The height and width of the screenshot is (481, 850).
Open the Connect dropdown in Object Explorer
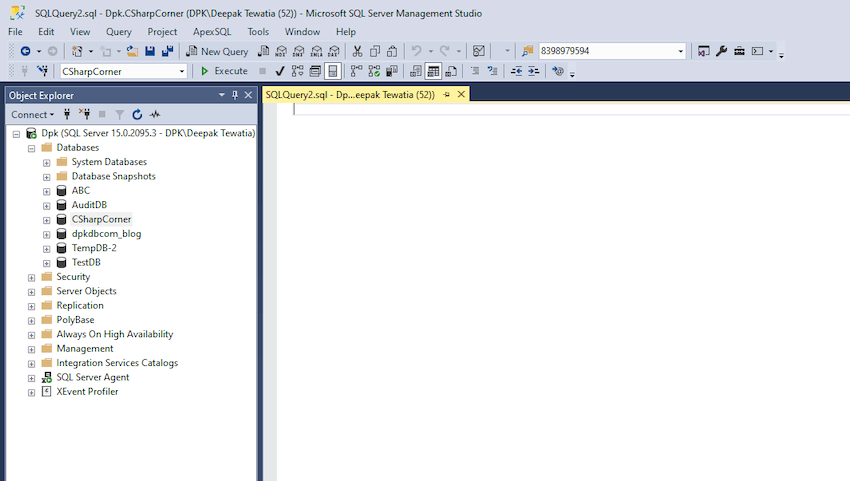pyautogui.click(x=33, y=114)
